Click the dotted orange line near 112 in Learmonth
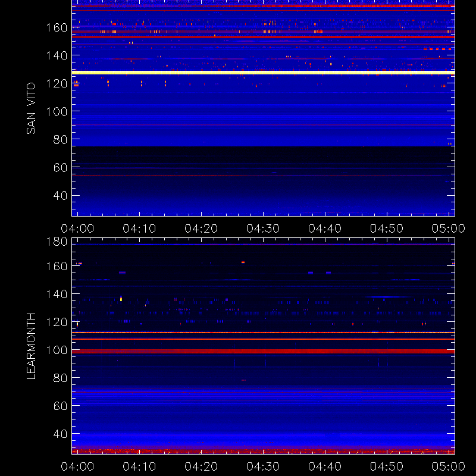 coord(263,333)
